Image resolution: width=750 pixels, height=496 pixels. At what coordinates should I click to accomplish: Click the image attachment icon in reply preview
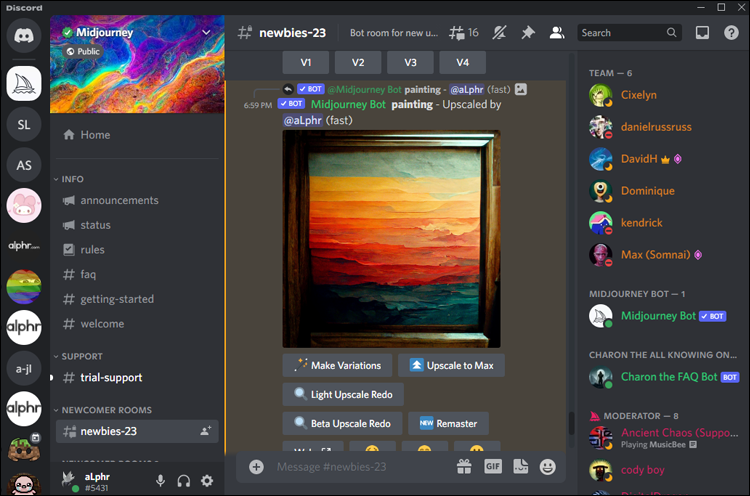tap(521, 89)
